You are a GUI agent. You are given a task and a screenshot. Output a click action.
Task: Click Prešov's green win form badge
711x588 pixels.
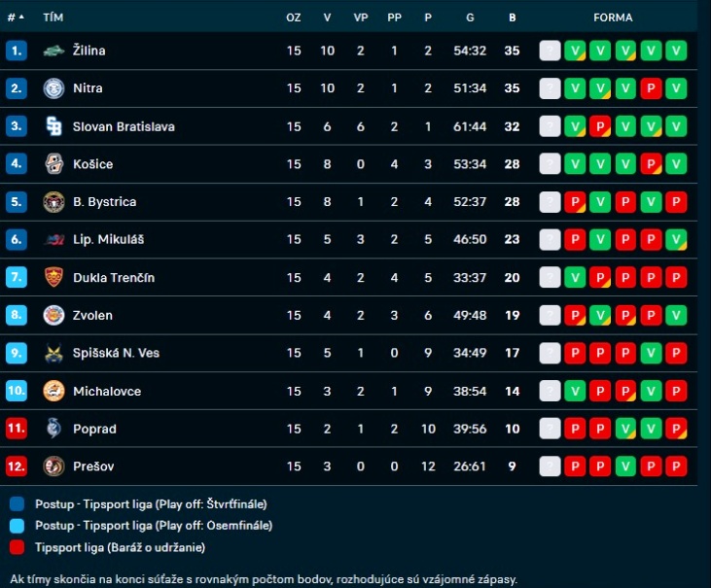(x=625, y=467)
